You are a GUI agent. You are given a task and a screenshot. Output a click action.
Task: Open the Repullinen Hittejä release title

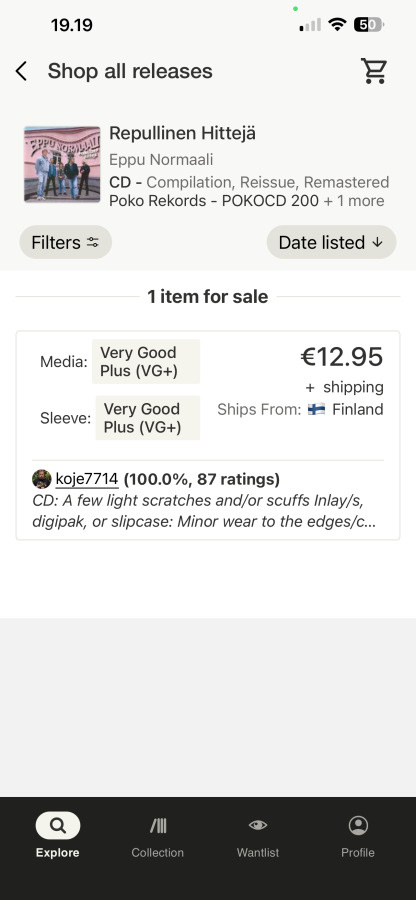pyautogui.click(x=182, y=134)
